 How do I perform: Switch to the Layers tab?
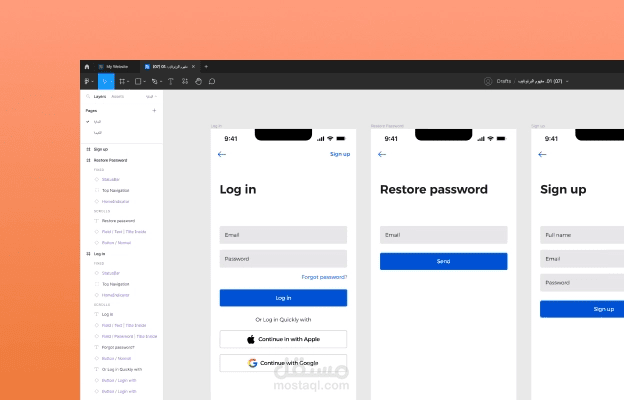(x=100, y=96)
